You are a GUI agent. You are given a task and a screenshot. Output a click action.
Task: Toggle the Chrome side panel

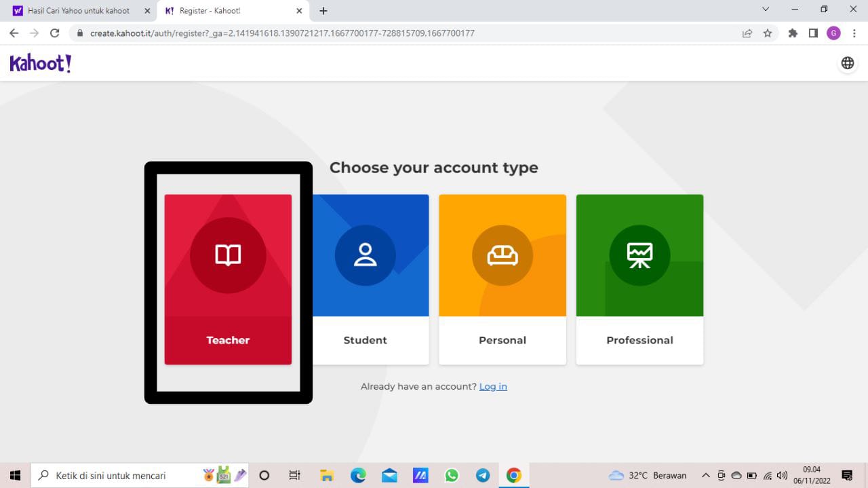tap(813, 33)
